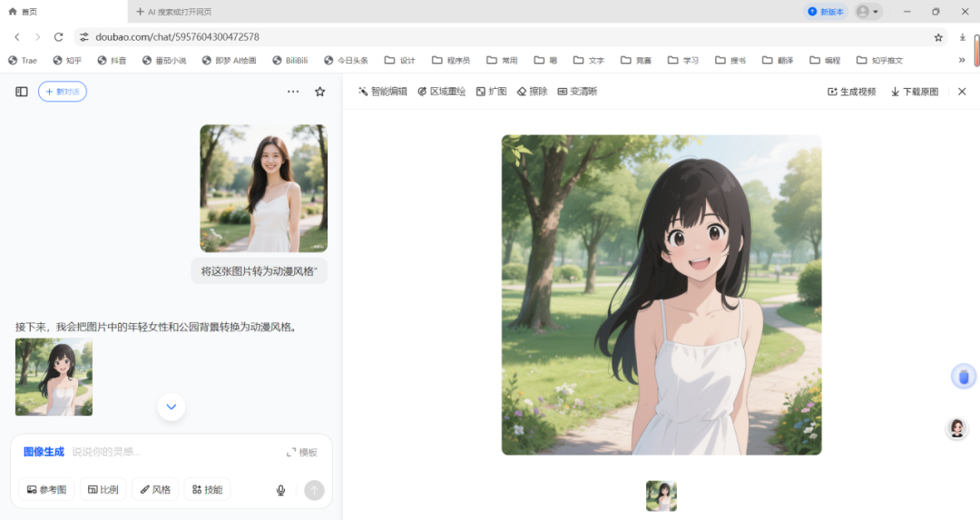Open the browser profile account dropdown
The width and height of the screenshot is (980, 520).
[x=867, y=11]
